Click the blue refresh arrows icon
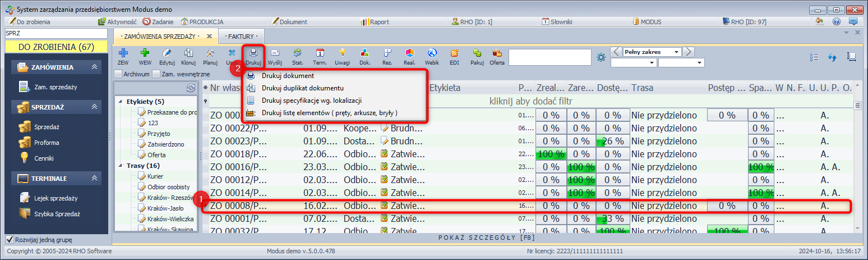The height and width of the screenshot is (260, 868). [x=833, y=57]
